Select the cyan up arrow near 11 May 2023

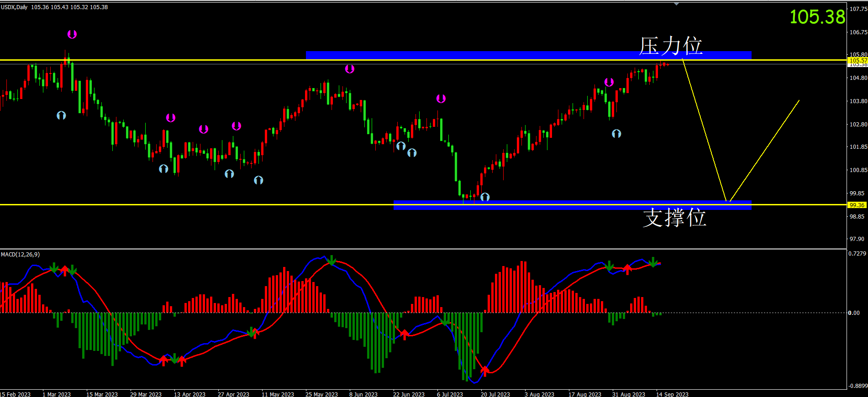[x=258, y=180]
